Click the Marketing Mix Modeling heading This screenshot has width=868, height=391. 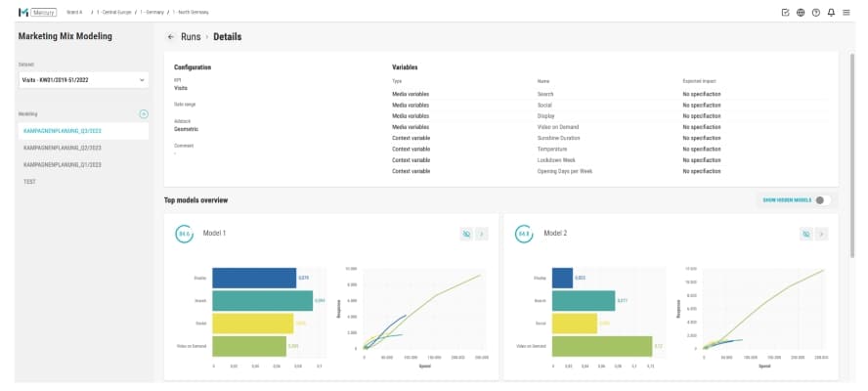(65, 36)
